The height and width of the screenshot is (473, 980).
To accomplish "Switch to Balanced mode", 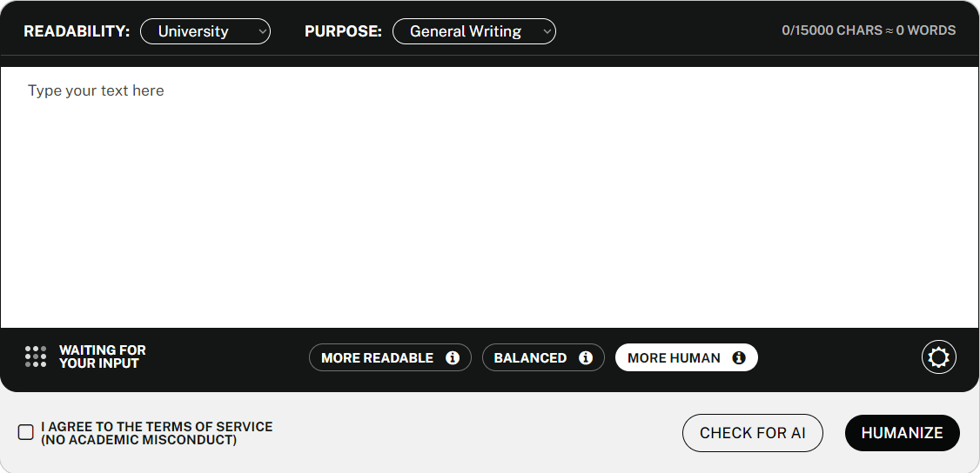I will point(530,358).
